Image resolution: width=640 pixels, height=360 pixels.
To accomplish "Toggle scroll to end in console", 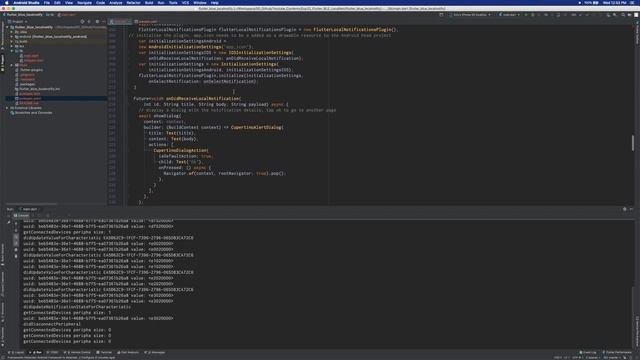I will pyautogui.click(x=16, y=243).
